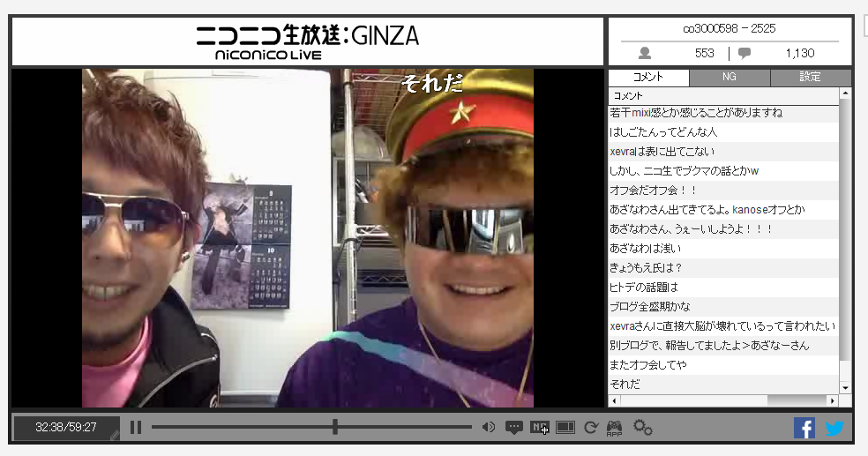Viewport: 868px width, 456px height.
Task: Click the community ID co3000598 - 2525
Action: click(x=729, y=29)
